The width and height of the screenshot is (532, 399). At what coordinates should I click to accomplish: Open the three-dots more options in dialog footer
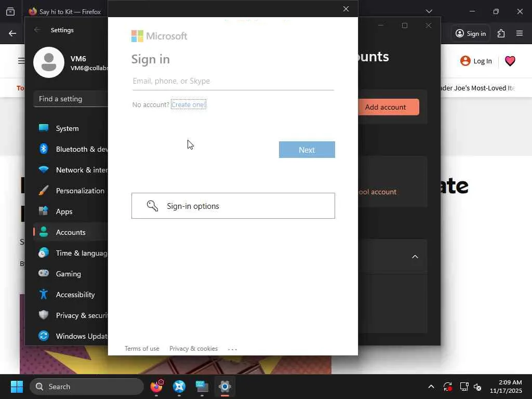tap(232, 349)
